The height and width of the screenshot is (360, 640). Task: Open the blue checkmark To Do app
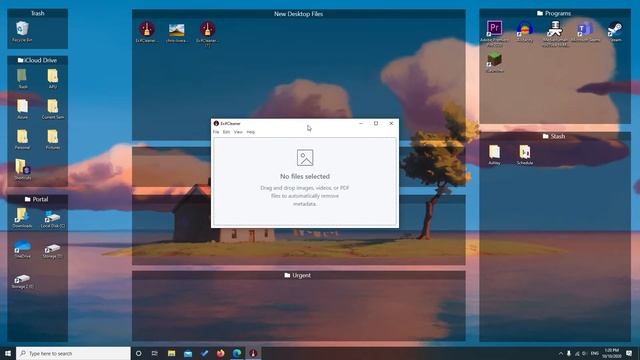coord(204,353)
